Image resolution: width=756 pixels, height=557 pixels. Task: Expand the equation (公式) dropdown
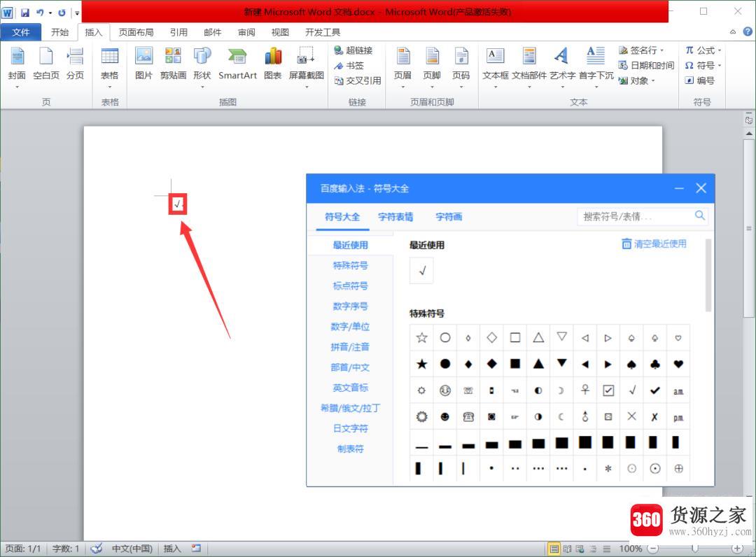[x=720, y=50]
